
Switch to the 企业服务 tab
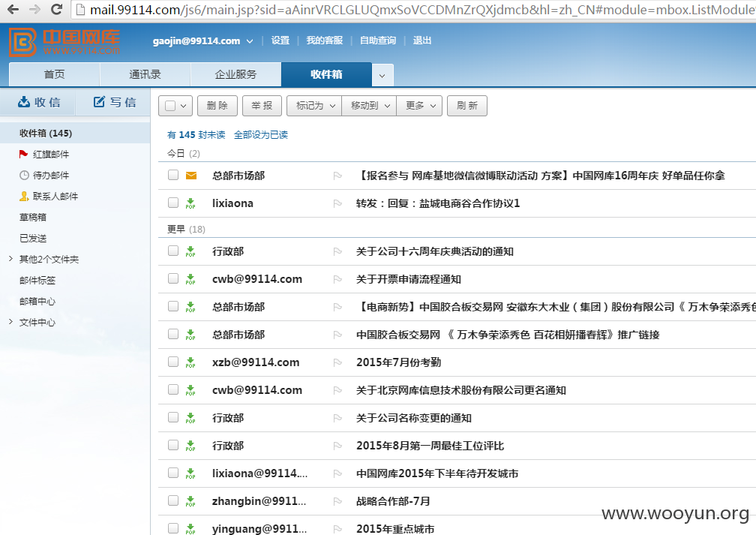click(235, 74)
